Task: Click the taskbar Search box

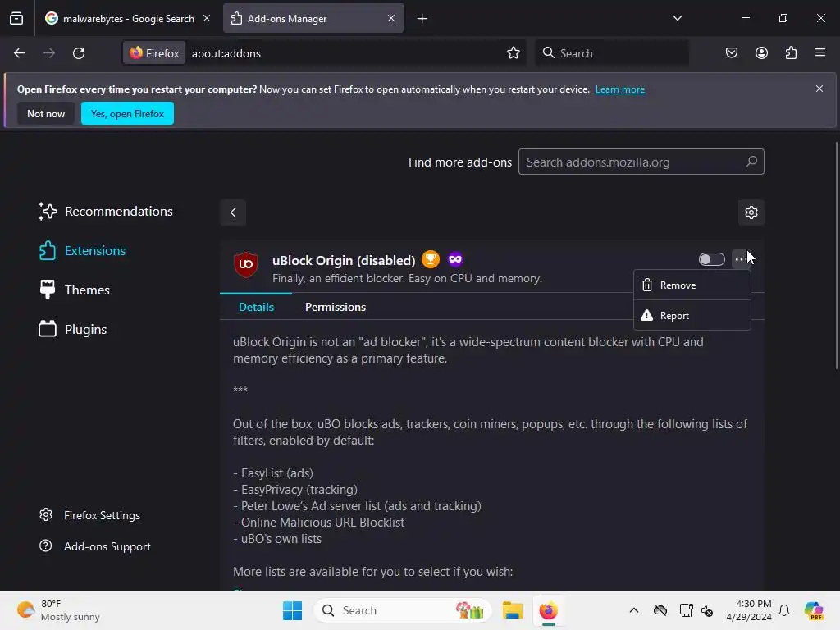Action: [402, 610]
